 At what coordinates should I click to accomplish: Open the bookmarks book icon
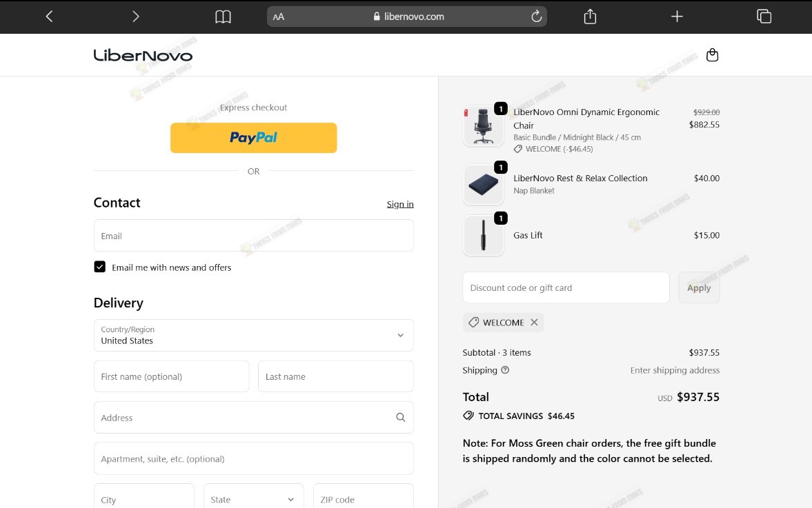224,17
